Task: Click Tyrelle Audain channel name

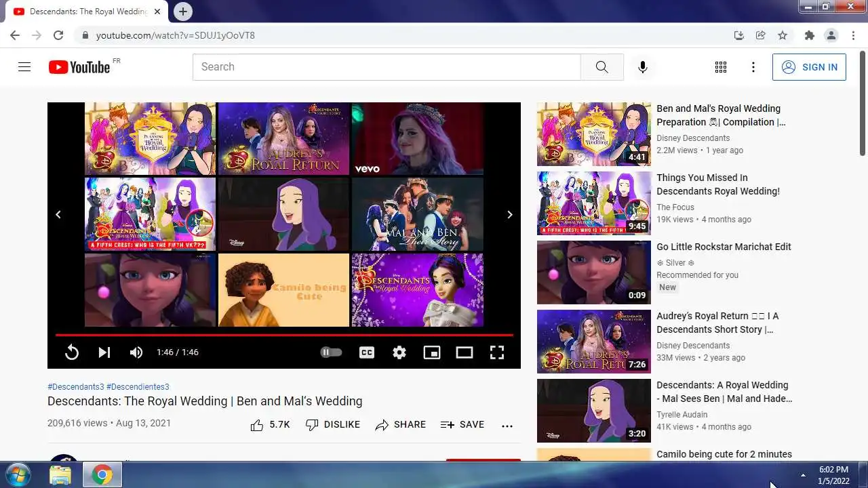Action: tap(682, 415)
